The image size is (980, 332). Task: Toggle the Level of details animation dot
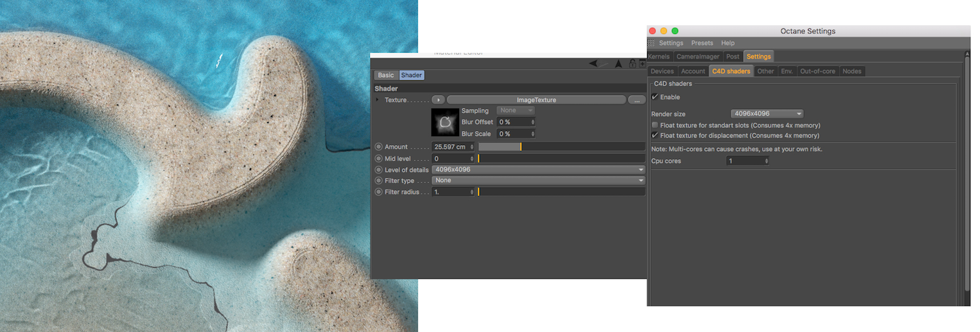coord(378,170)
